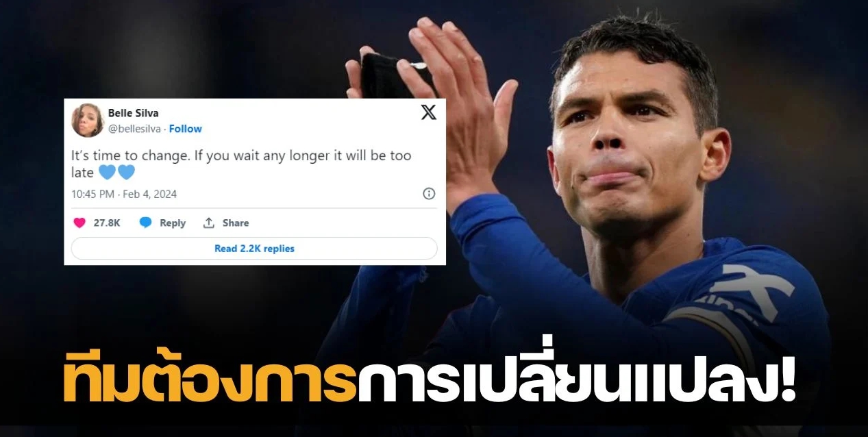
Task: Open the Belle Silva display name
Action: [133, 113]
